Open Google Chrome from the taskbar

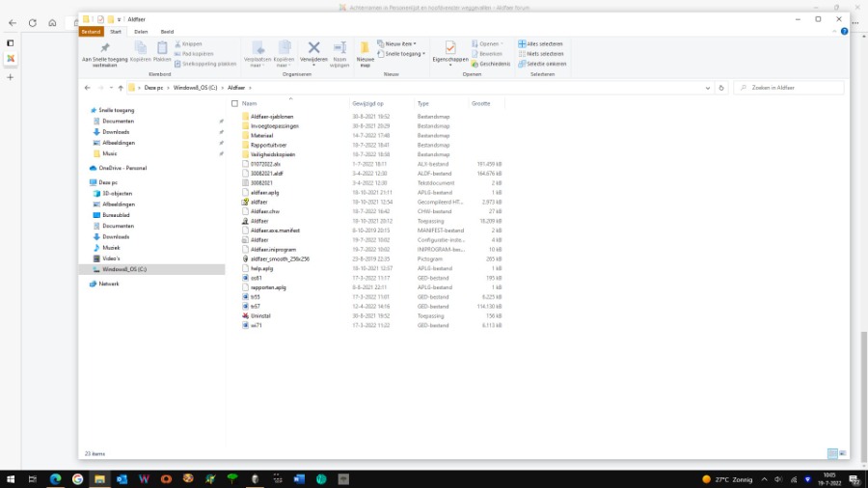point(77,478)
